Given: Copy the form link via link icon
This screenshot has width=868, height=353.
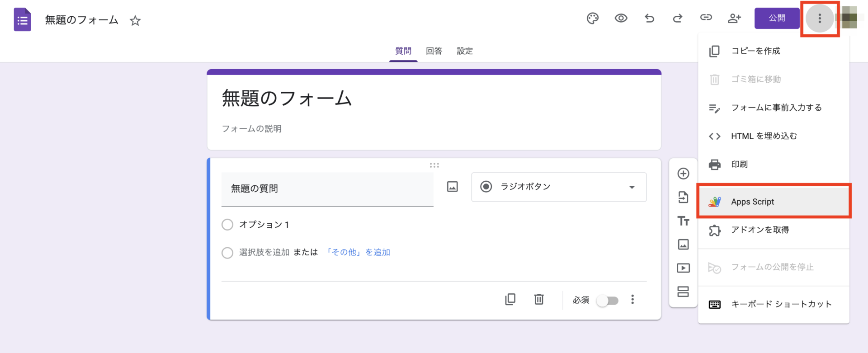Looking at the screenshot, I should (706, 18).
